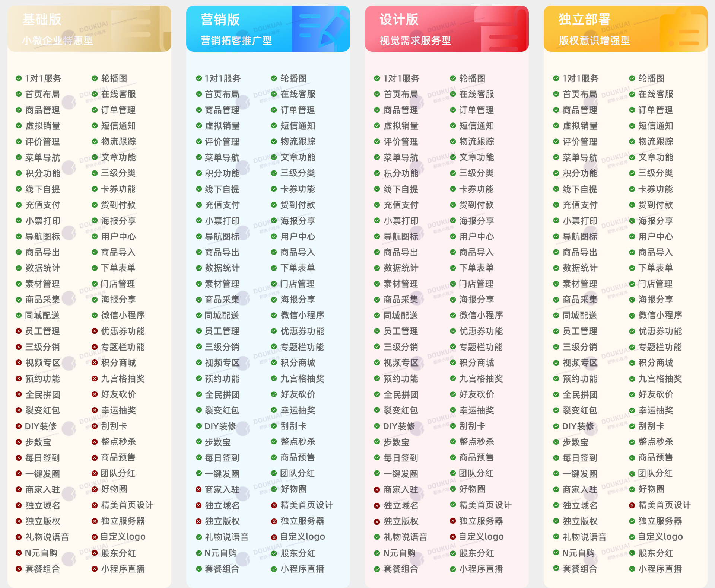Click 充值支付 text in 设计版 column

(401, 205)
